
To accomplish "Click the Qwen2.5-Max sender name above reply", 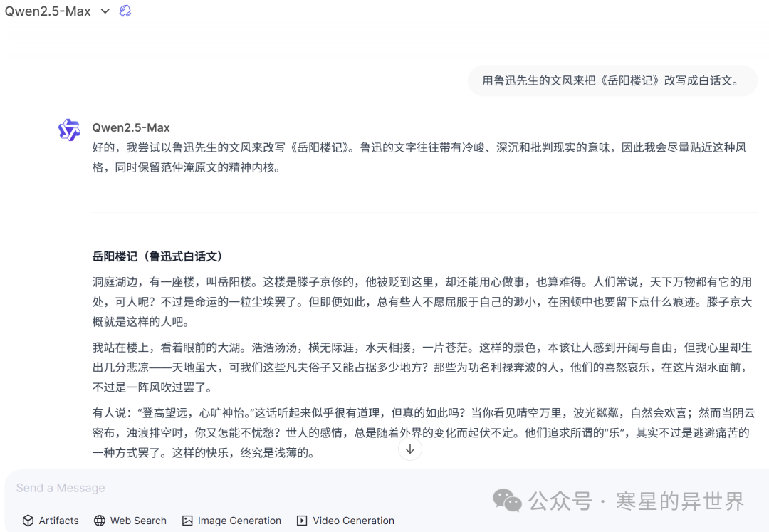I will tap(131, 128).
